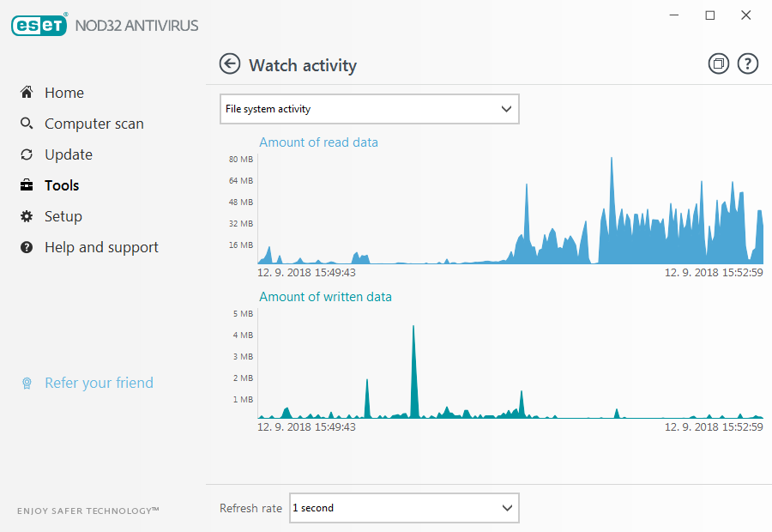772x532 pixels.
Task: Click the 5 MB axis label
Action: pyautogui.click(x=243, y=314)
